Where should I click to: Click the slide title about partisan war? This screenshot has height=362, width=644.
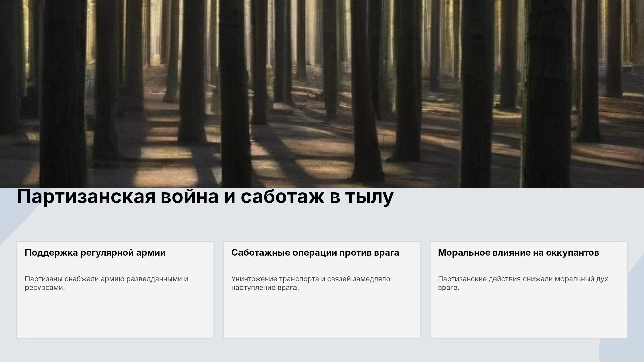(205, 197)
